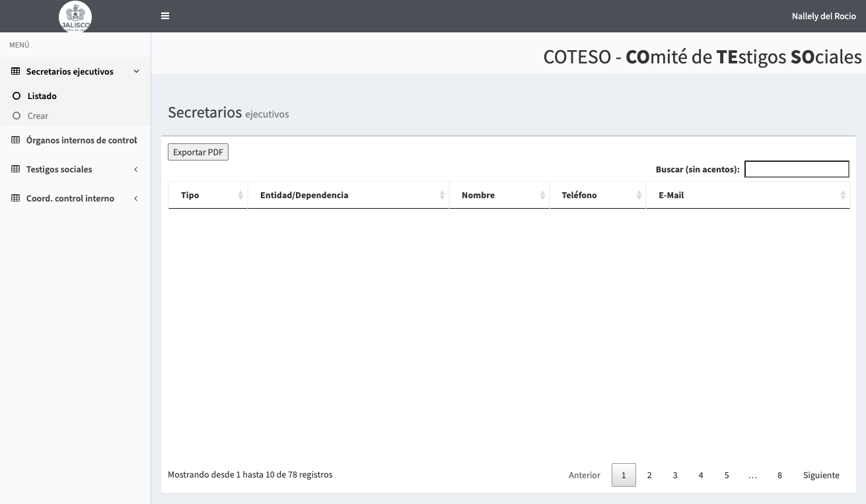Select the Crear submenu item
This screenshot has height=504, width=866.
(75, 116)
